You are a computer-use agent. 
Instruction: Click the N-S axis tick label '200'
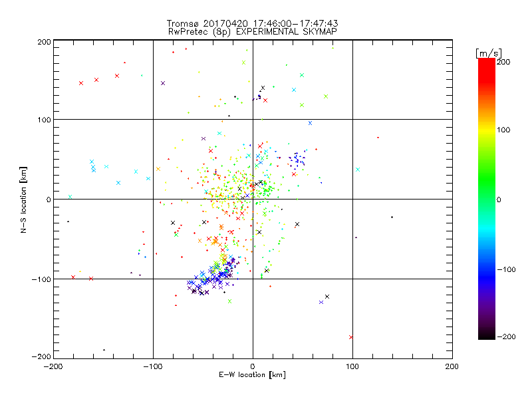click(44, 42)
